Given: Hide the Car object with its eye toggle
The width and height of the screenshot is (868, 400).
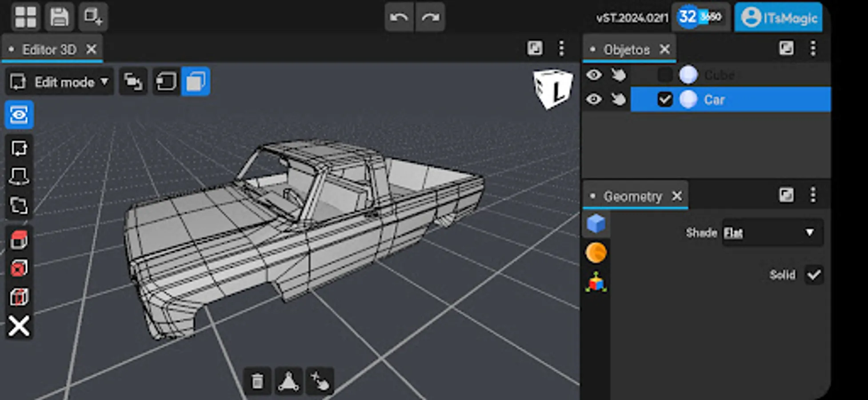Looking at the screenshot, I should coord(594,100).
